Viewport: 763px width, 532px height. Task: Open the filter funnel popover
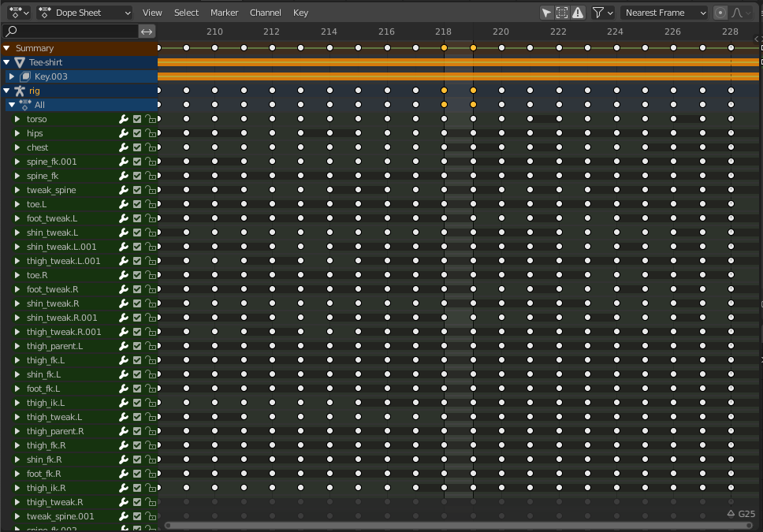pyautogui.click(x=602, y=13)
